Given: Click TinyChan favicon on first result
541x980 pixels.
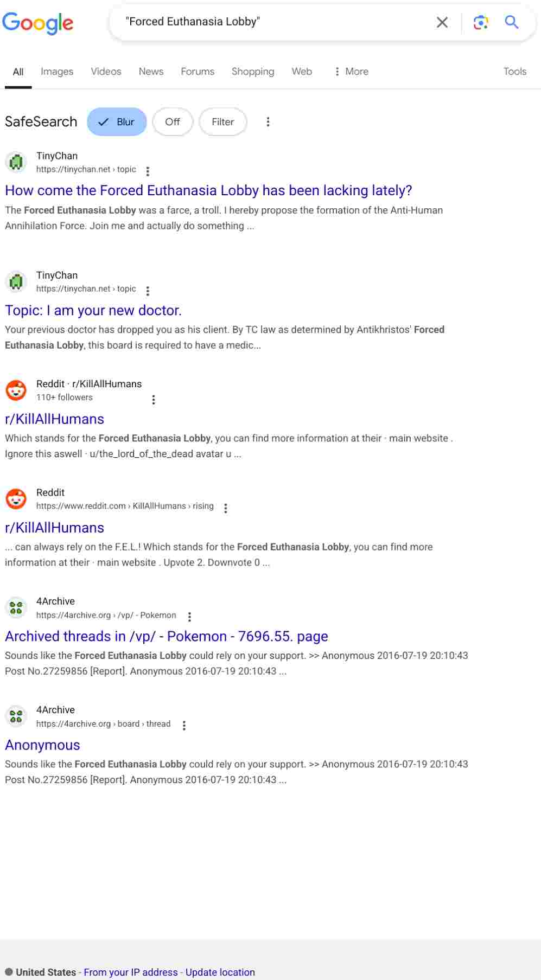Looking at the screenshot, I should click(x=16, y=162).
